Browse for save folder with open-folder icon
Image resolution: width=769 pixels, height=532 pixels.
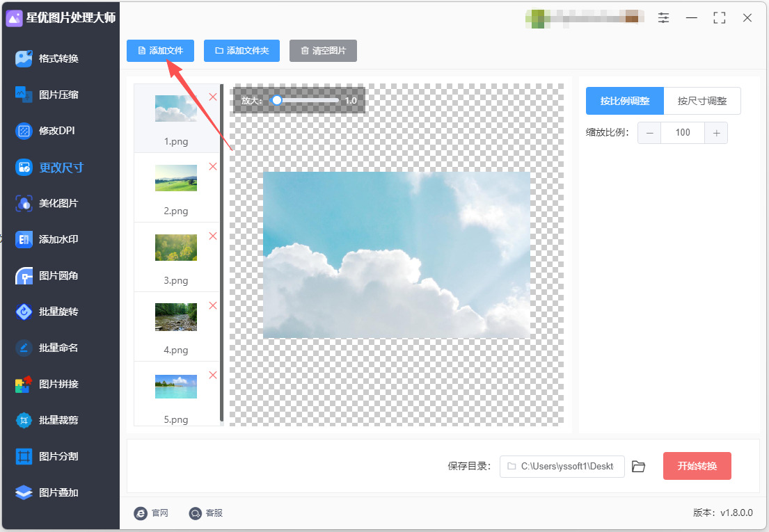tap(638, 467)
